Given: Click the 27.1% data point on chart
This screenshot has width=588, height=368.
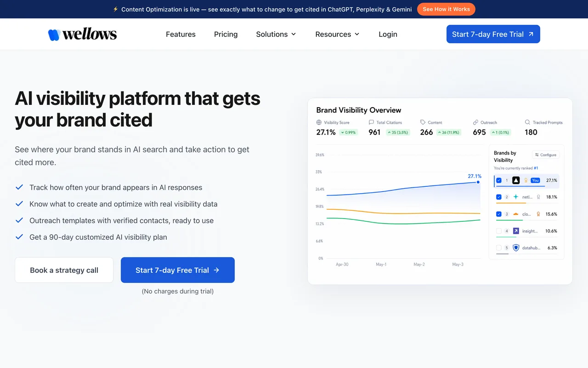Looking at the screenshot, I should [478, 182].
